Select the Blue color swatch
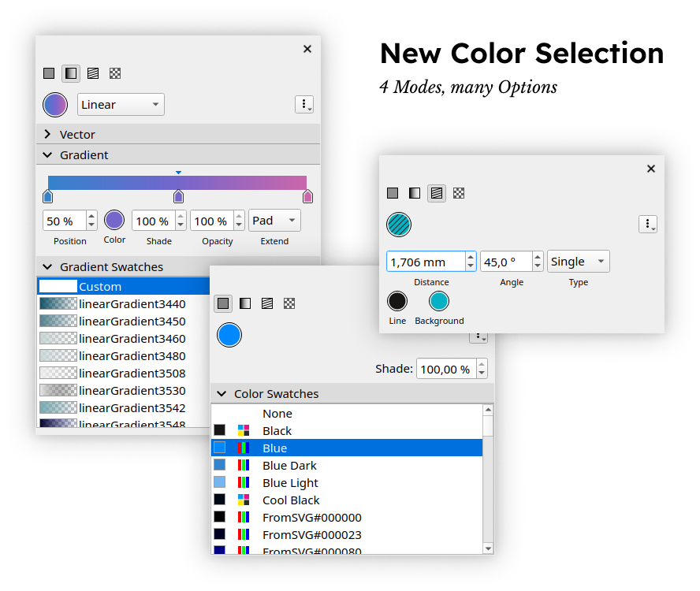Viewport: 700px width, 591px height. click(347, 448)
